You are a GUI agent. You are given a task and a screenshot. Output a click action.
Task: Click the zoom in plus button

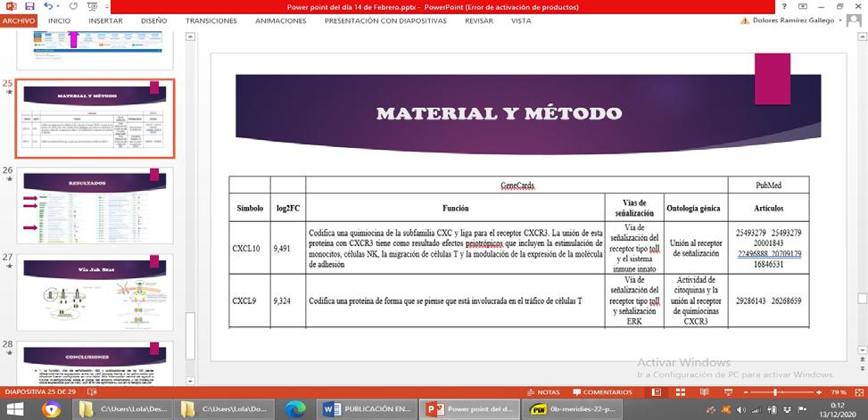click(821, 391)
